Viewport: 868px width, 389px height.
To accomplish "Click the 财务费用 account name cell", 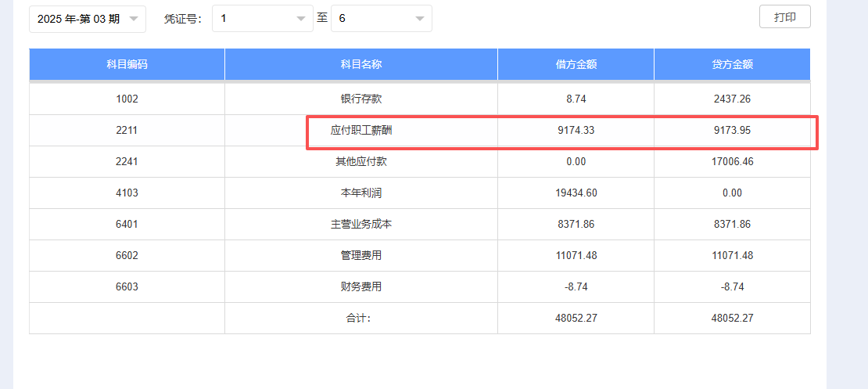I will pos(360,287).
